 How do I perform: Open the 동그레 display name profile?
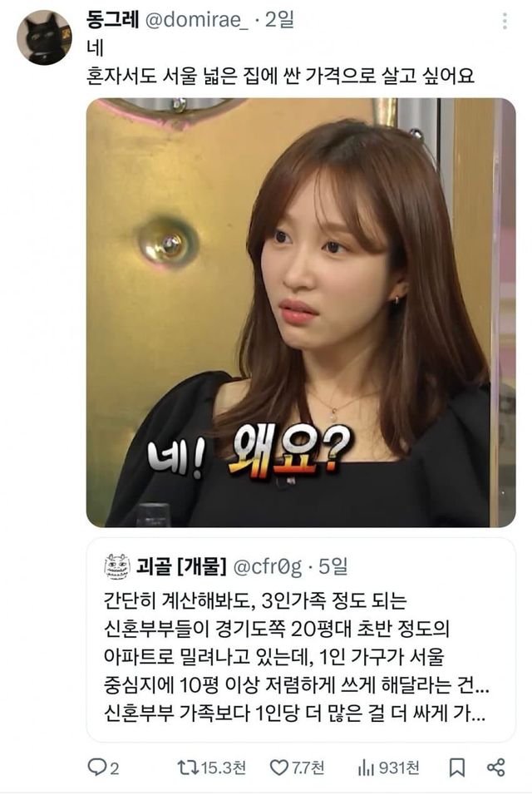[112, 20]
